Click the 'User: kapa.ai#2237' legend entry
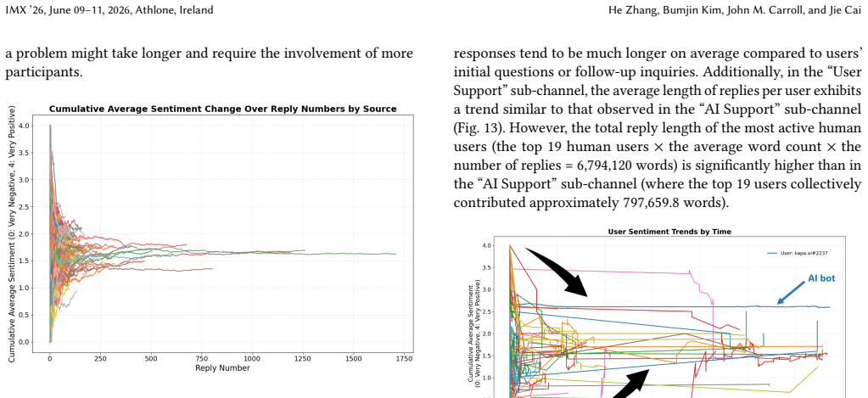The width and height of the screenshot is (868, 398). [x=797, y=253]
